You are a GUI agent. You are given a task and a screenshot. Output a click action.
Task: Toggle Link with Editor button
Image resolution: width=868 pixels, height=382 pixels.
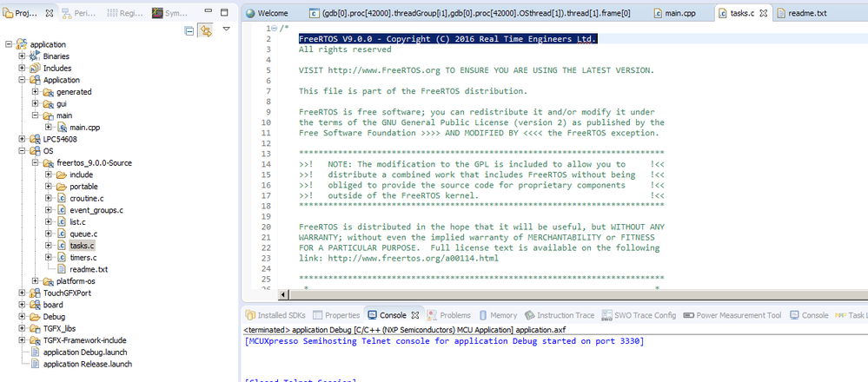tap(206, 31)
